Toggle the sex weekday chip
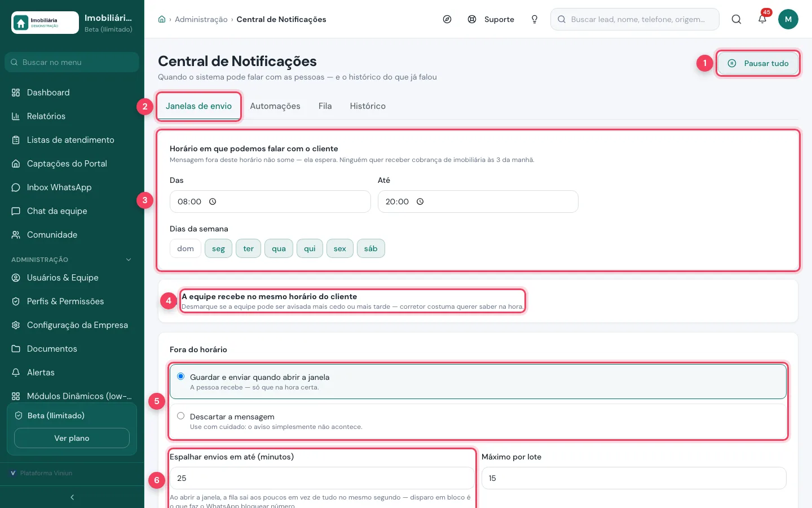Image resolution: width=812 pixels, height=508 pixels. pyautogui.click(x=340, y=248)
